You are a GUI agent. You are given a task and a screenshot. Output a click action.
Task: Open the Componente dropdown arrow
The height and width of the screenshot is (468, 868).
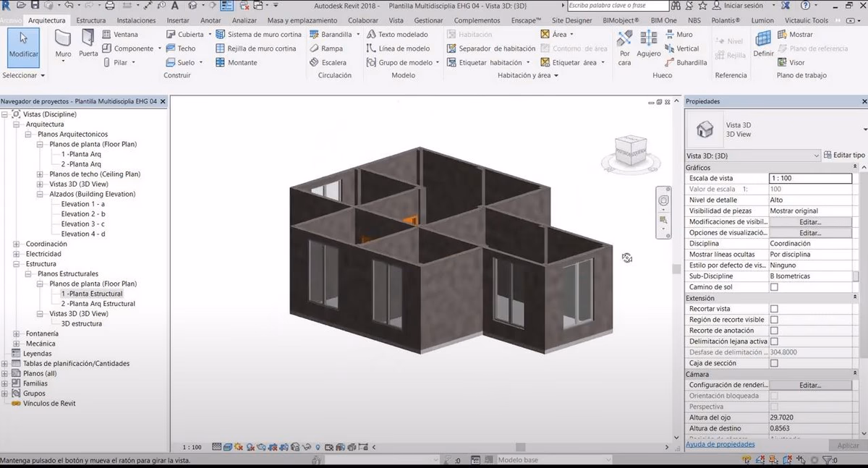[160, 48]
